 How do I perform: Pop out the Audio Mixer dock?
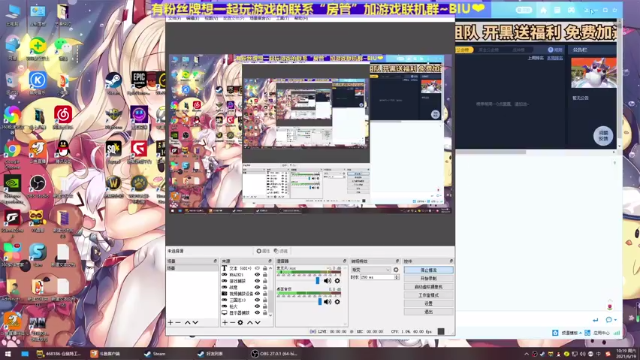click(x=344, y=261)
